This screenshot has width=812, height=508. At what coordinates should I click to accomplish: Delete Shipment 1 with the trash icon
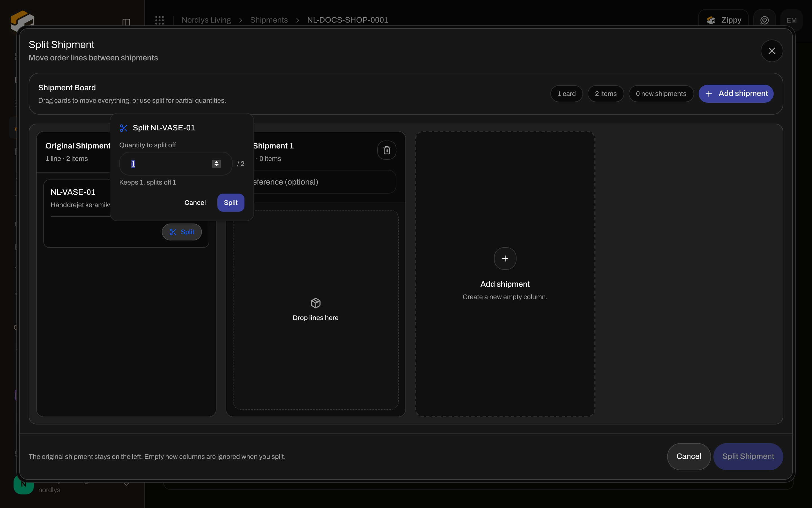point(387,150)
